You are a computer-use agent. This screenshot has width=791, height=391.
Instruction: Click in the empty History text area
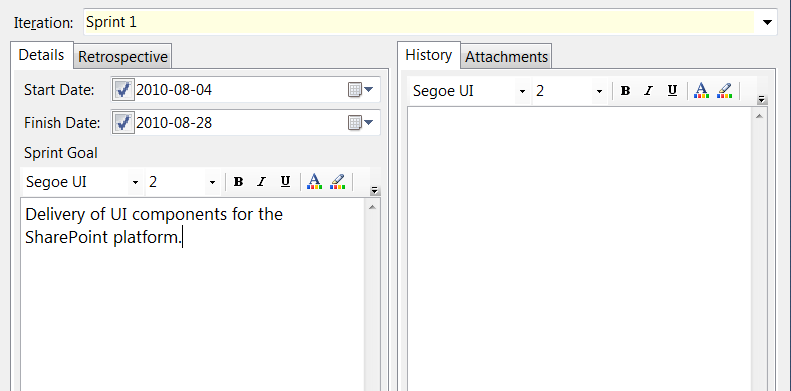coord(580,249)
